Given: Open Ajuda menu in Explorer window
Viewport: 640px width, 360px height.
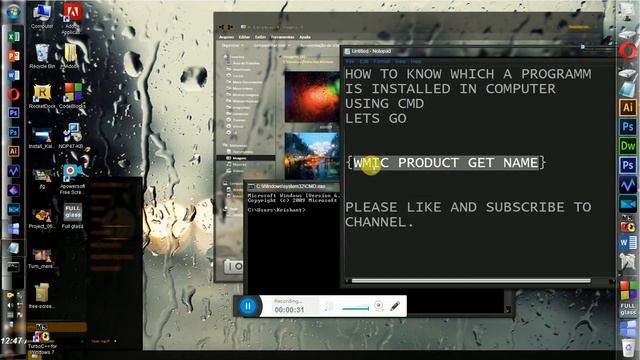Looking at the screenshot, I should coord(305,37).
